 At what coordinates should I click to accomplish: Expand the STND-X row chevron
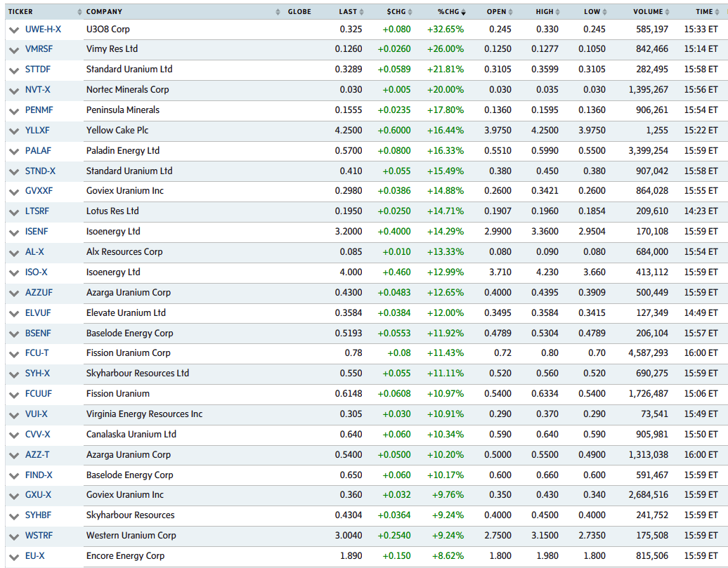14,173
